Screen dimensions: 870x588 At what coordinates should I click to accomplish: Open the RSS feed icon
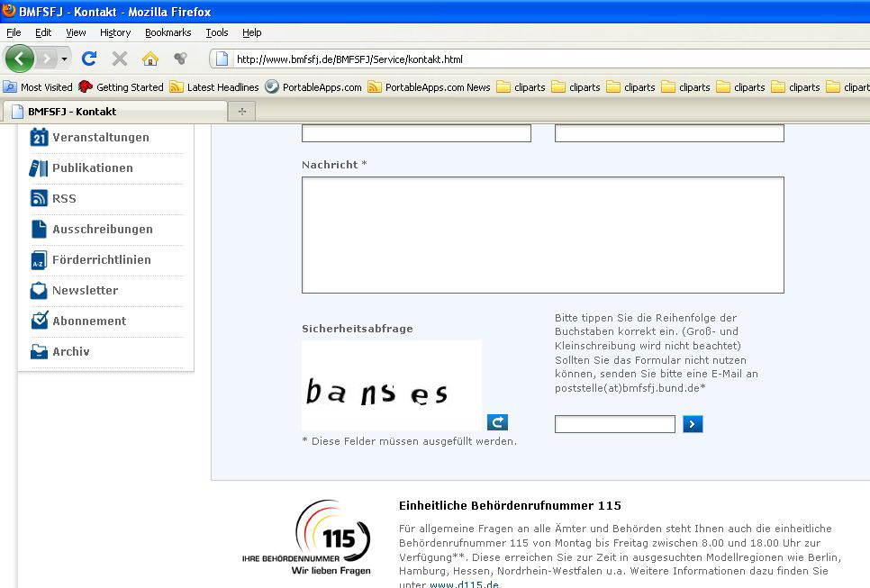[37, 198]
